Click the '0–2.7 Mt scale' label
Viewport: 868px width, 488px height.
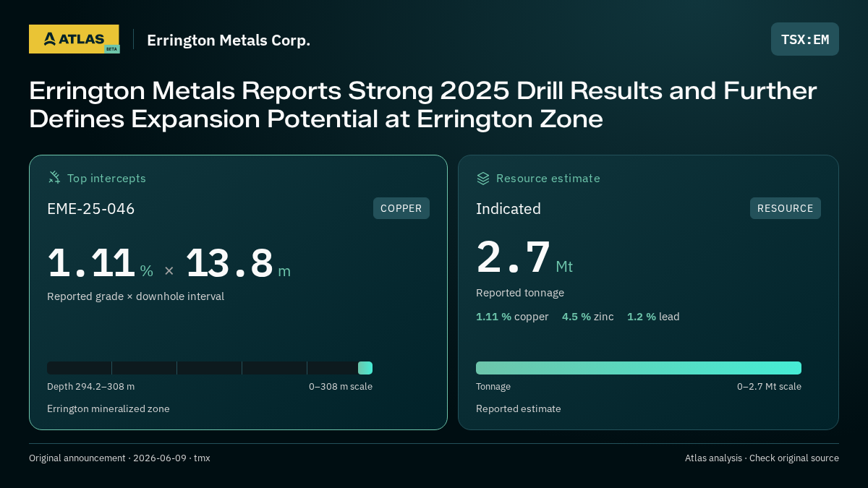click(x=769, y=387)
